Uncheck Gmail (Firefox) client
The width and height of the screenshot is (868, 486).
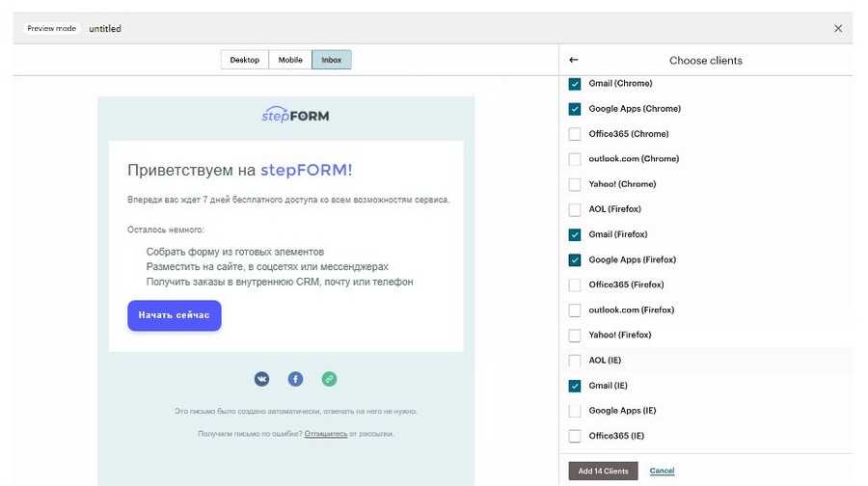(575, 234)
